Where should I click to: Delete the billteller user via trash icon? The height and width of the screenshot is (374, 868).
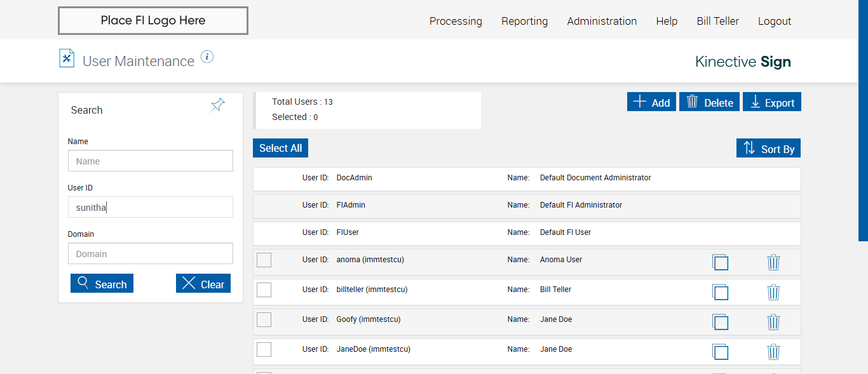[773, 292]
